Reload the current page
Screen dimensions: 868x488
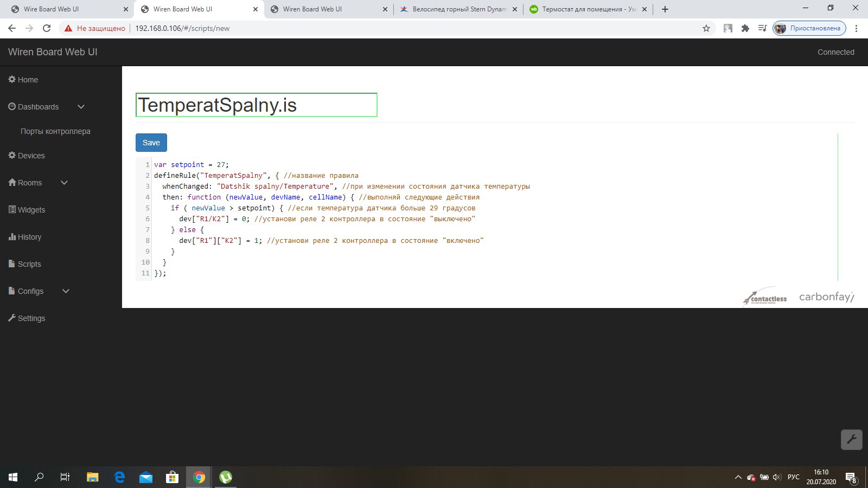click(47, 28)
